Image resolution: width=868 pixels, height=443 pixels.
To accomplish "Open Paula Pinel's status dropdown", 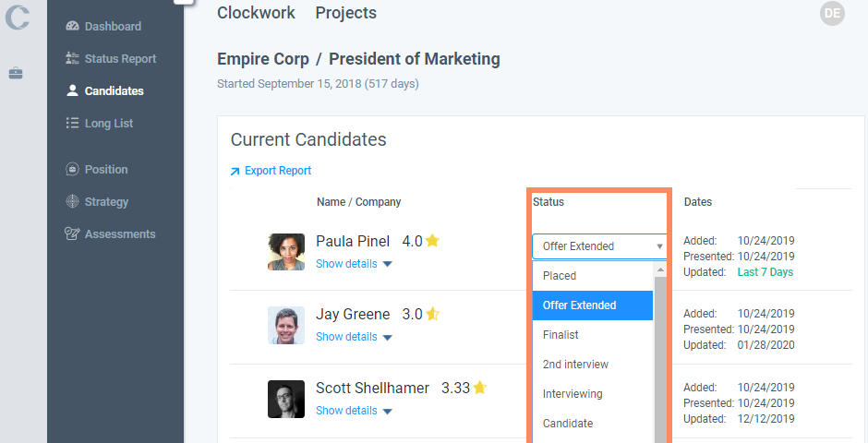I will click(599, 246).
